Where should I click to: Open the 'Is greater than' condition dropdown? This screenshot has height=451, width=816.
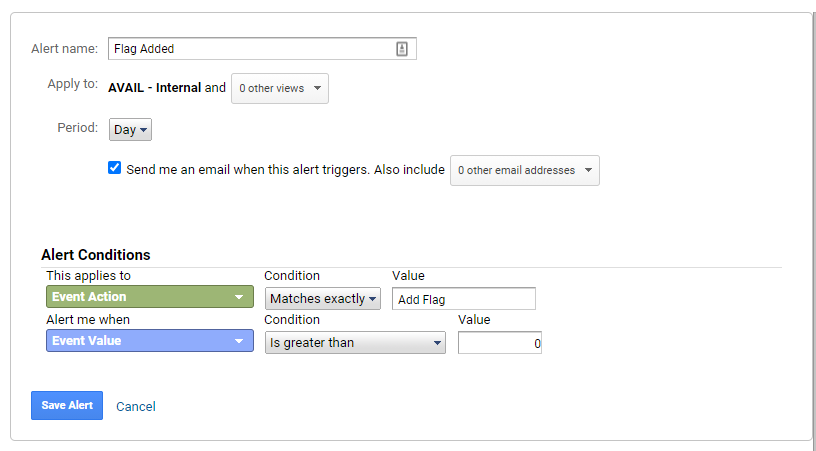[355, 343]
